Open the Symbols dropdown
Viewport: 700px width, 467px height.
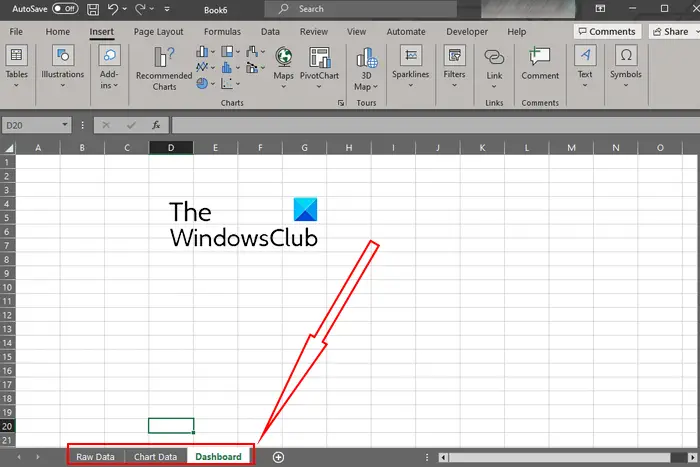coord(625,67)
